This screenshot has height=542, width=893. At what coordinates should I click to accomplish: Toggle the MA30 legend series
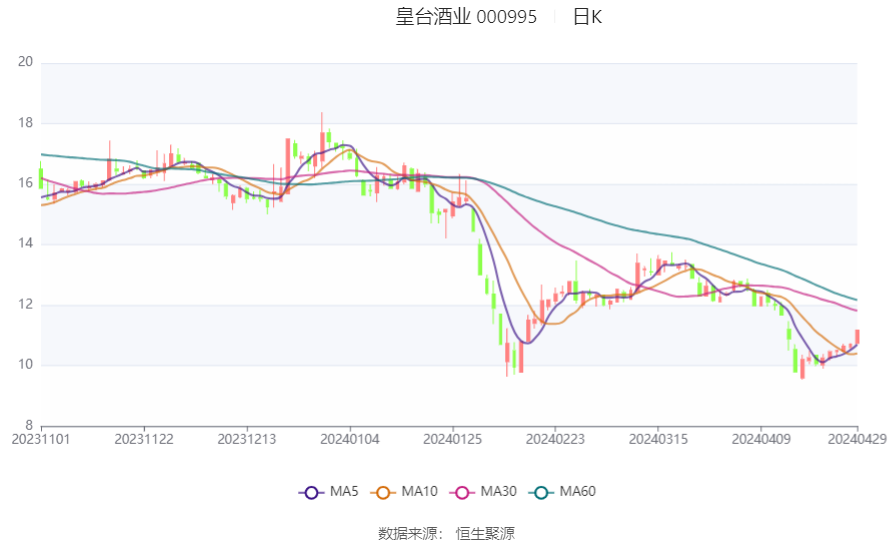click(x=483, y=492)
